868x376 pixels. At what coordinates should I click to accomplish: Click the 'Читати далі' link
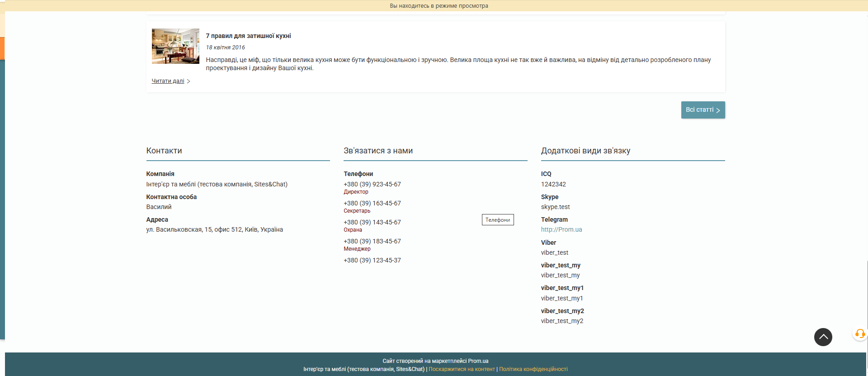168,81
